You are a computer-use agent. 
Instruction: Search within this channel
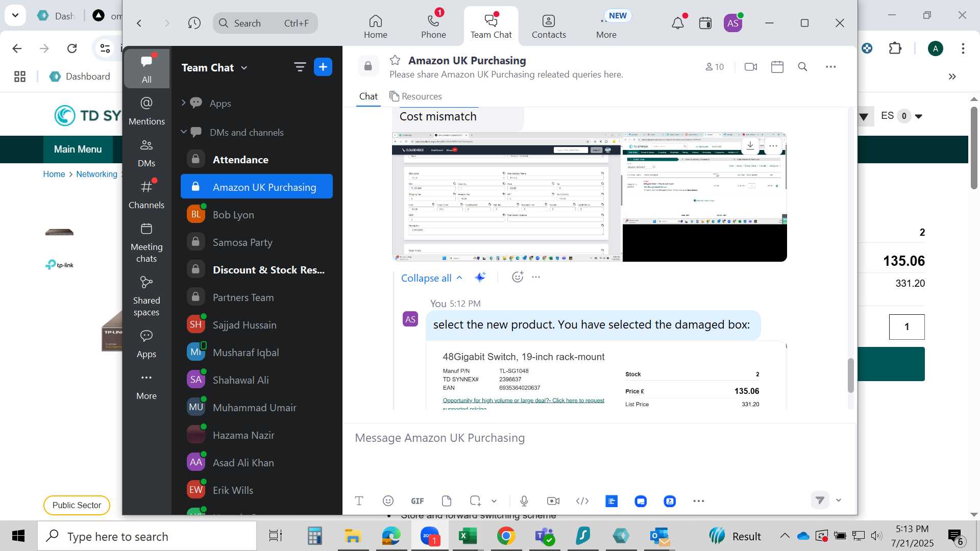(x=802, y=67)
